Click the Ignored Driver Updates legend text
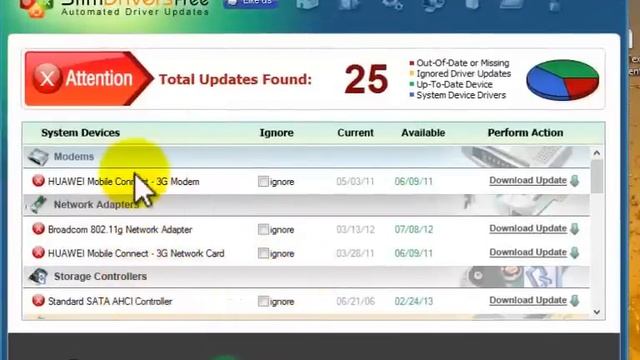 click(x=464, y=73)
